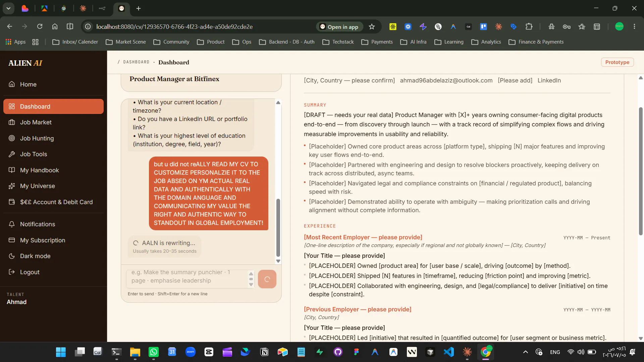Open My Subscription card icon
644x362 pixels.
(x=12, y=240)
